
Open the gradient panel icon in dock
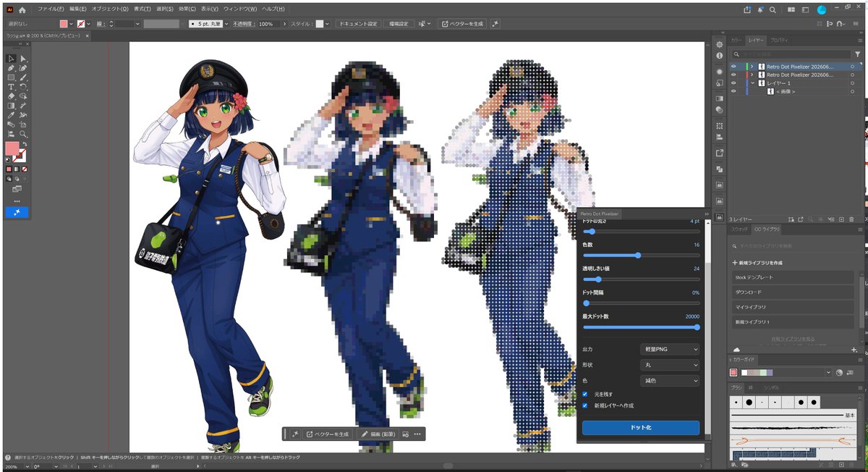pyautogui.click(x=719, y=98)
